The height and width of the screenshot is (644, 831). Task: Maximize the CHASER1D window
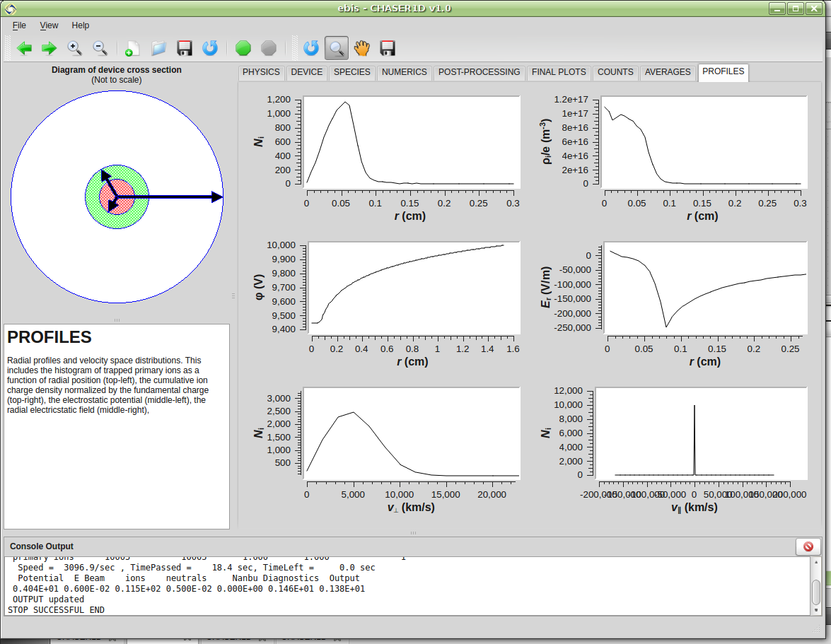(796, 8)
